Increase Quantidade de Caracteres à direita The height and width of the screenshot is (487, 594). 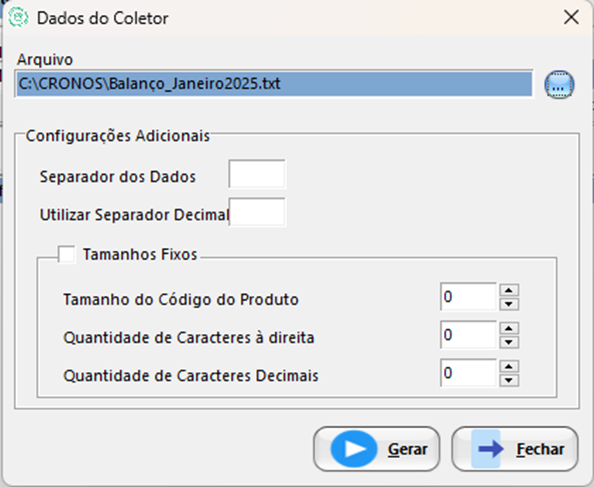pos(509,328)
